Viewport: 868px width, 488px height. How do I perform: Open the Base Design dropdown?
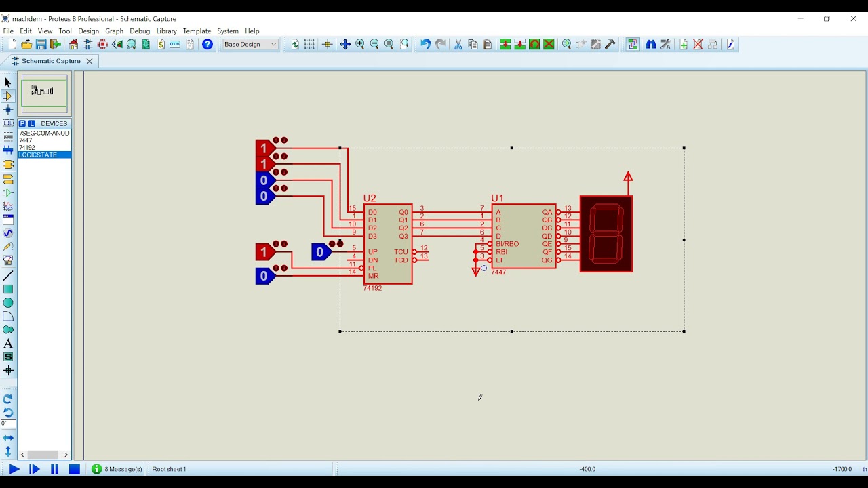pos(250,45)
